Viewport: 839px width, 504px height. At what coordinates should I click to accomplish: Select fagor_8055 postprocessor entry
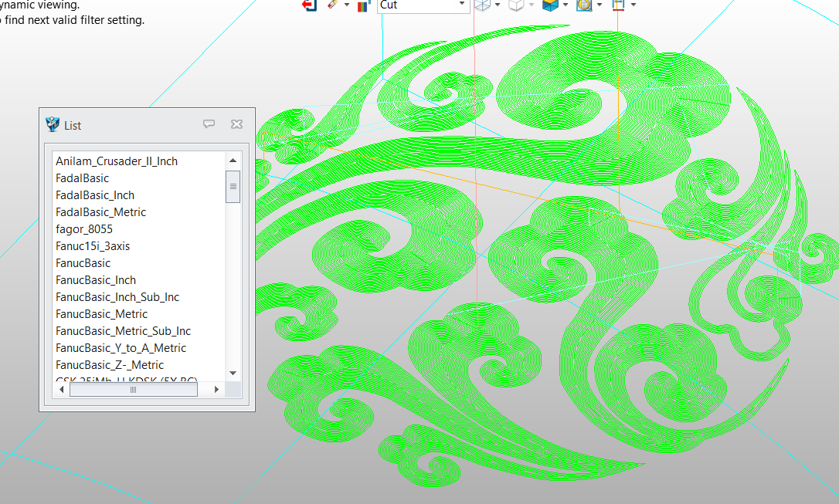84,229
